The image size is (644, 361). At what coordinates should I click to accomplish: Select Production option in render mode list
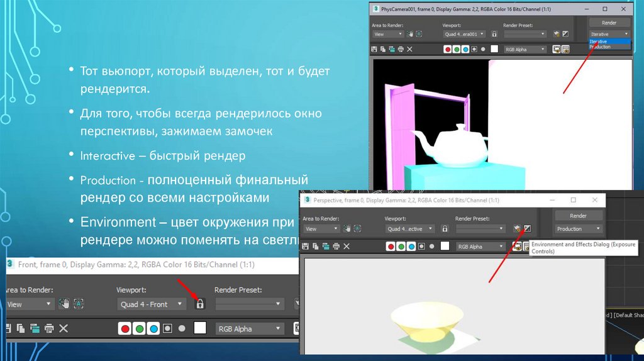point(609,47)
